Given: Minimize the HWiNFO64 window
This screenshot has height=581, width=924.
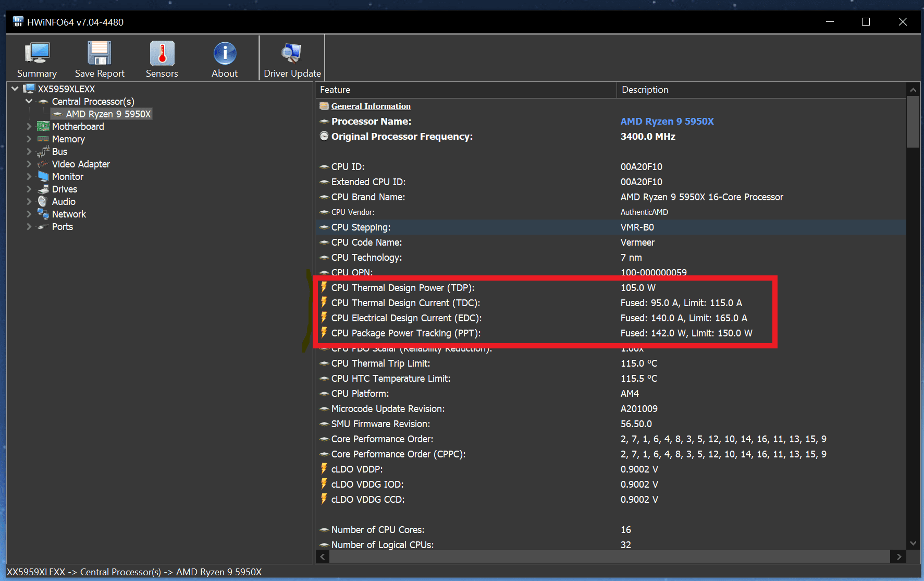Looking at the screenshot, I should [x=830, y=22].
